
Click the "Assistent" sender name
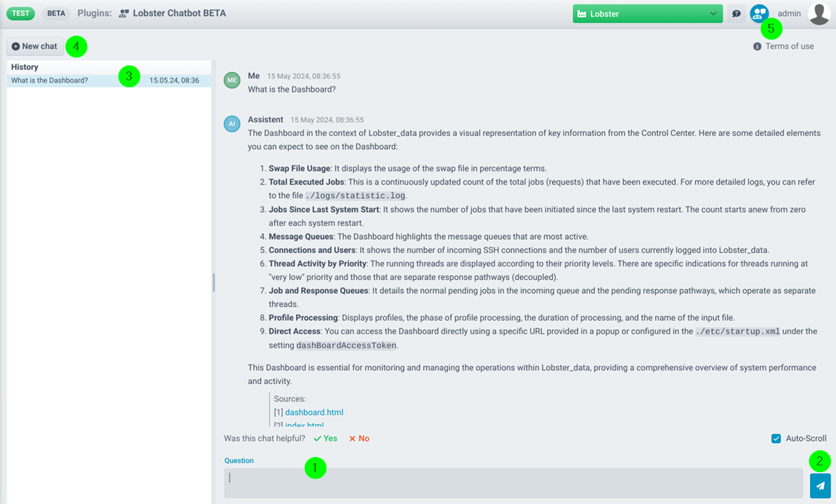click(265, 119)
